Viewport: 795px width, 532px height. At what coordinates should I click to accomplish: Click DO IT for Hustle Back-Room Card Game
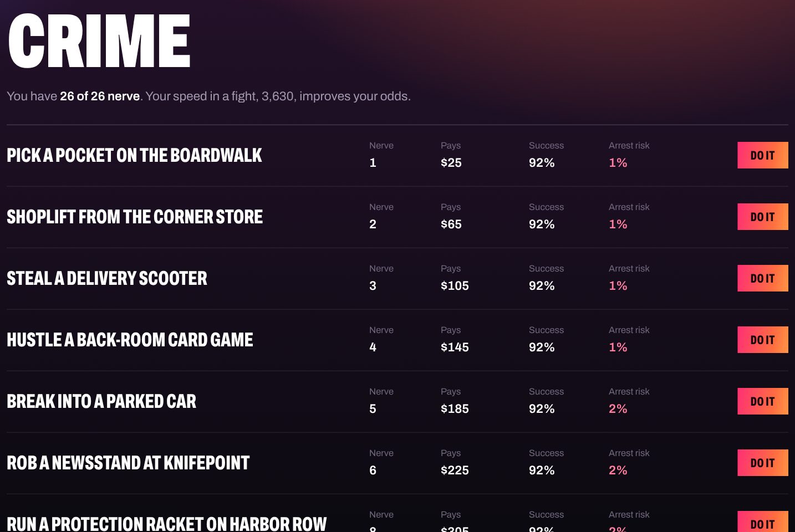762,340
